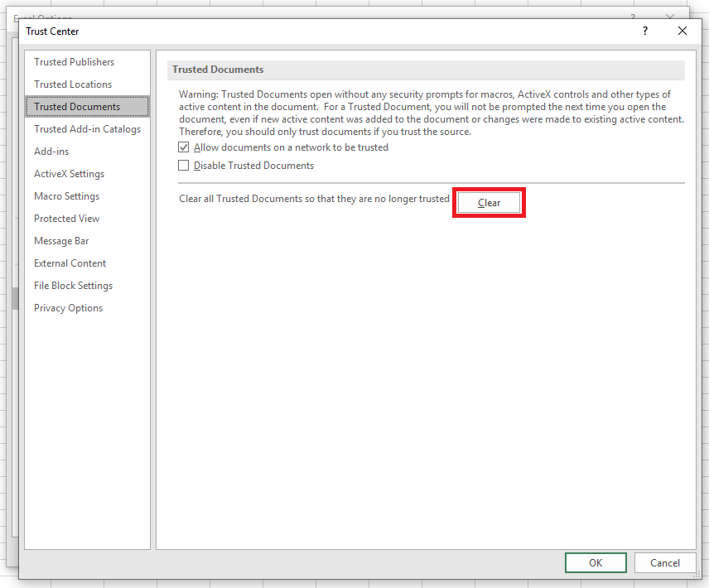The height and width of the screenshot is (588, 709).
Task: Click the Help question mark icon
Action: click(x=644, y=31)
